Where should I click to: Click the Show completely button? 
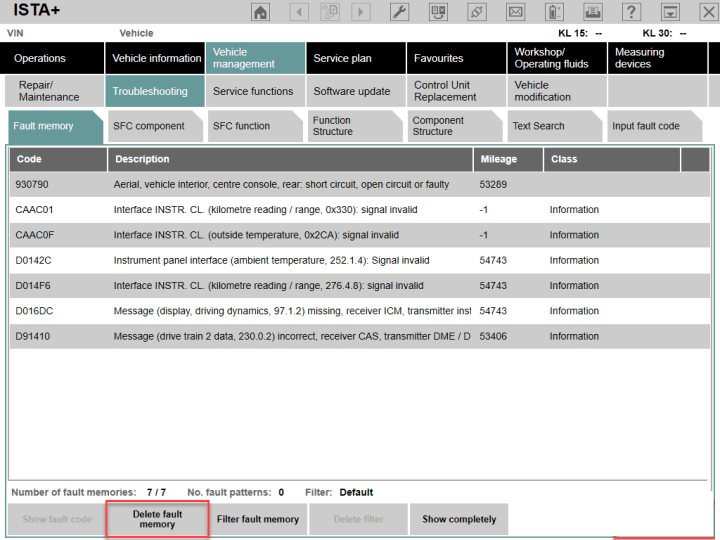coord(459,519)
